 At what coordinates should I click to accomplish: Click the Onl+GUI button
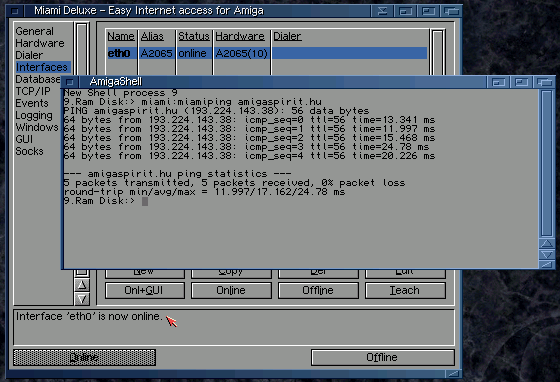click(145, 291)
